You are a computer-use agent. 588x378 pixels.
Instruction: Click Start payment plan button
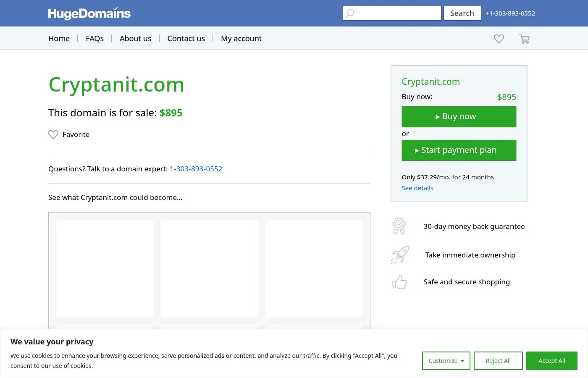(459, 150)
